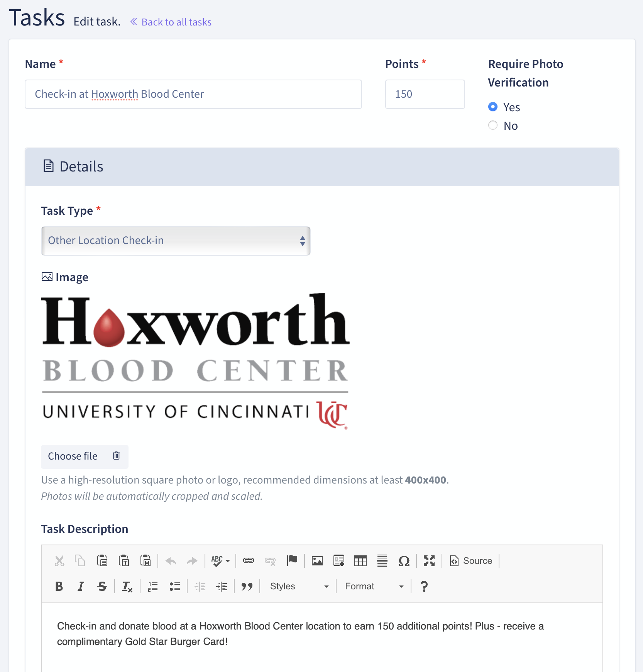Insert a table in the description

[360, 561]
